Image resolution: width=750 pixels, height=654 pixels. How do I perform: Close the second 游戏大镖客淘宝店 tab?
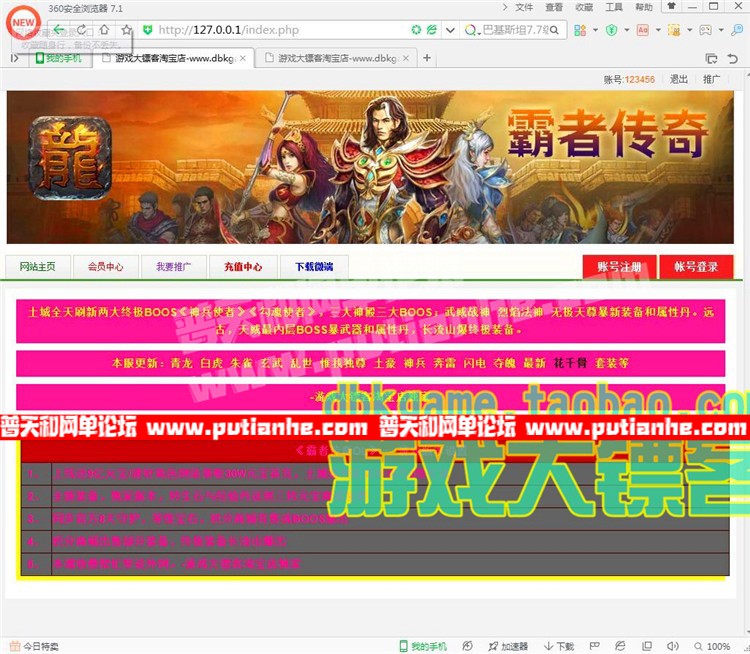(x=406, y=58)
